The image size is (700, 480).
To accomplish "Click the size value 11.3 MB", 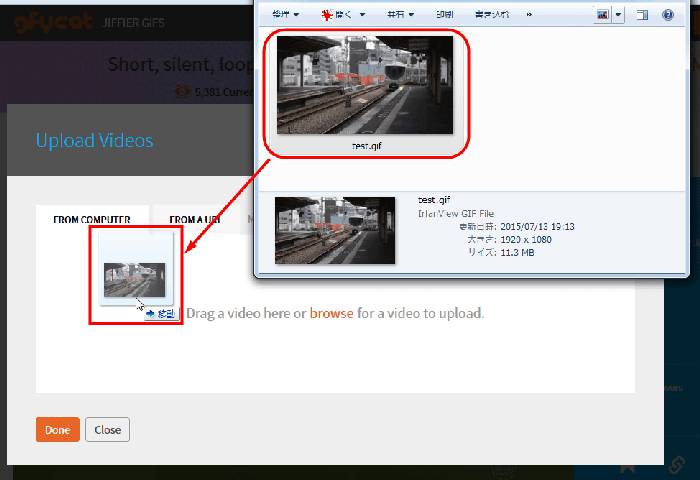I will click(x=517, y=252).
